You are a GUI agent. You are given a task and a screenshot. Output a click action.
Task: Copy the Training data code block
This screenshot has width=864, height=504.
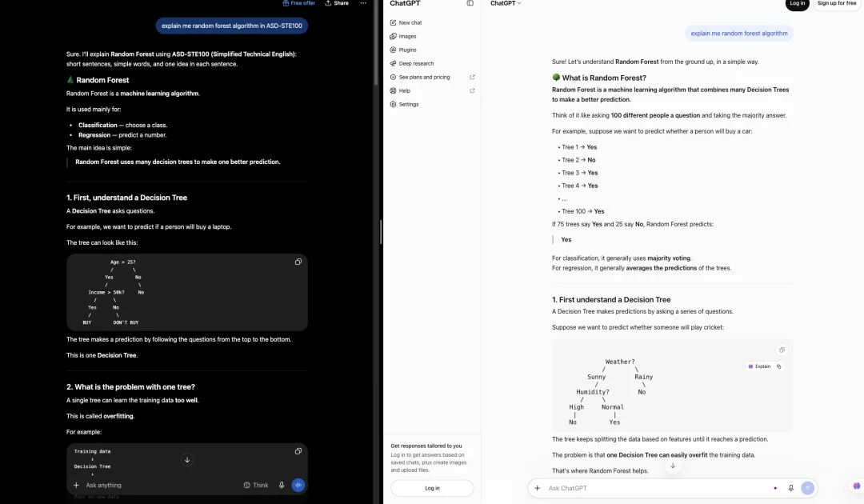298,451
